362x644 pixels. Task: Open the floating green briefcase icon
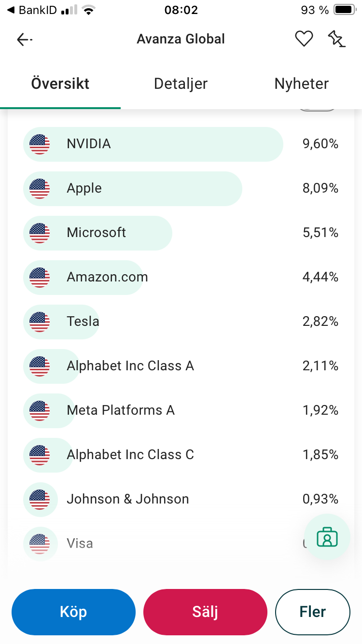coord(327,537)
